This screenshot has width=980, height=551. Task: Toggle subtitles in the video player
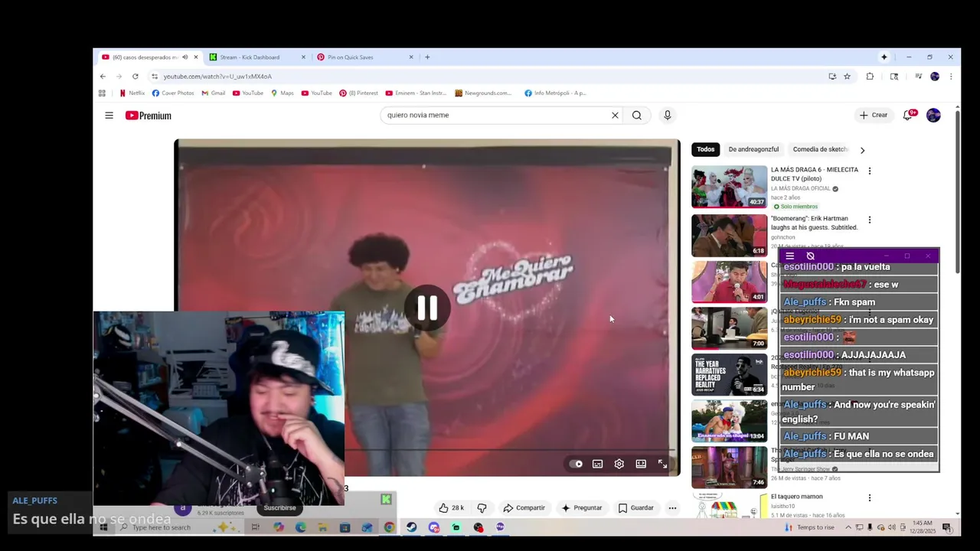pyautogui.click(x=597, y=464)
